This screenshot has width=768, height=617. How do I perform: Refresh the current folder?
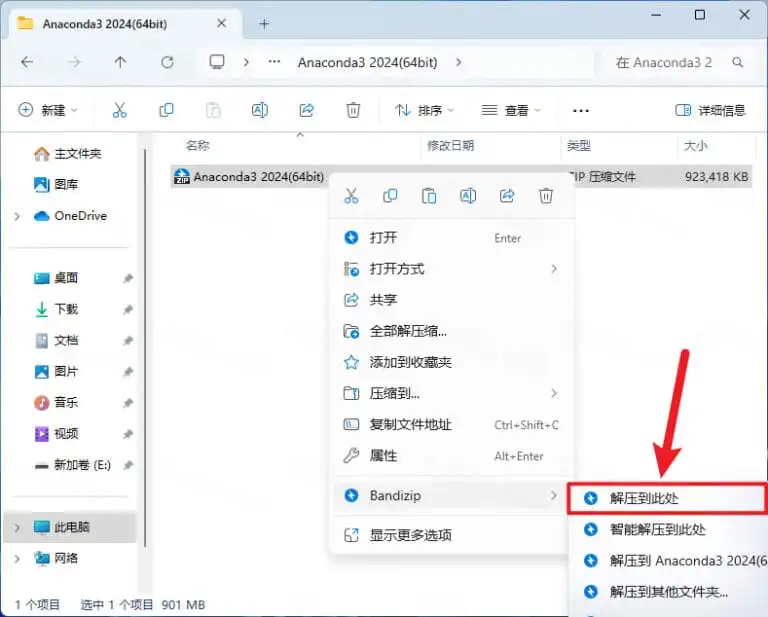coord(168,62)
